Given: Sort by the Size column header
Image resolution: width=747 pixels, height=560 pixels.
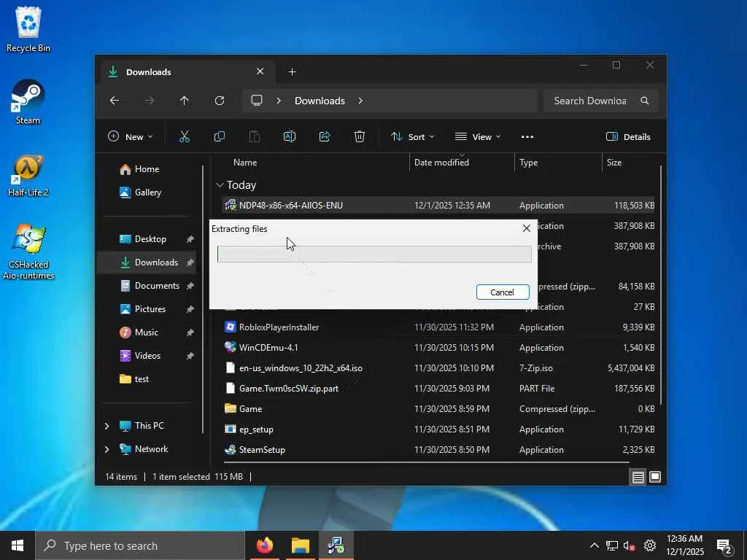Looking at the screenshot, I should click(630, 163).
